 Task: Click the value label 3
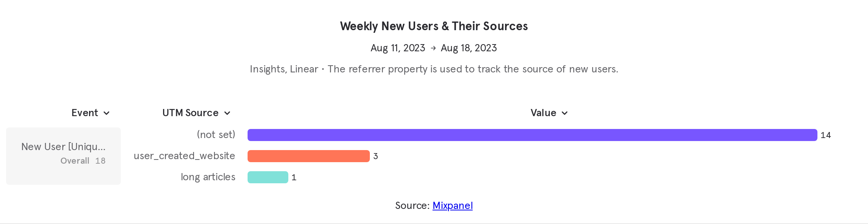[376, 156]
